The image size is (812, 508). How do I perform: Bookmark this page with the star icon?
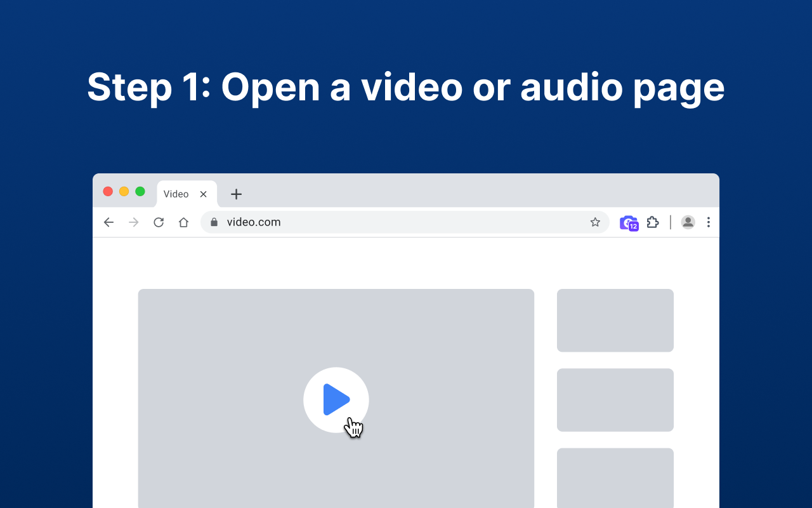tap(595, 222)
